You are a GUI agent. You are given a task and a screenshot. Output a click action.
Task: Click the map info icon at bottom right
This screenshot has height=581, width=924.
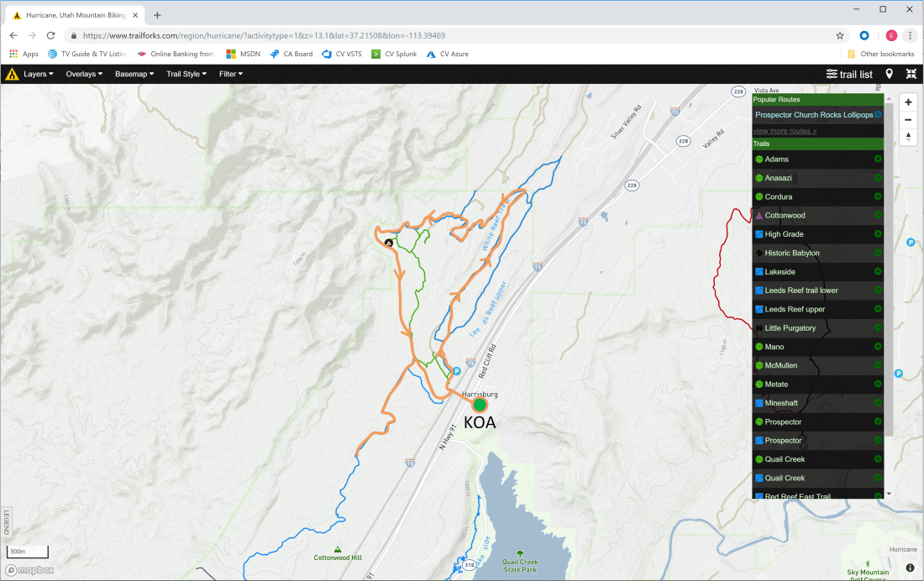[x=910, y=568]
